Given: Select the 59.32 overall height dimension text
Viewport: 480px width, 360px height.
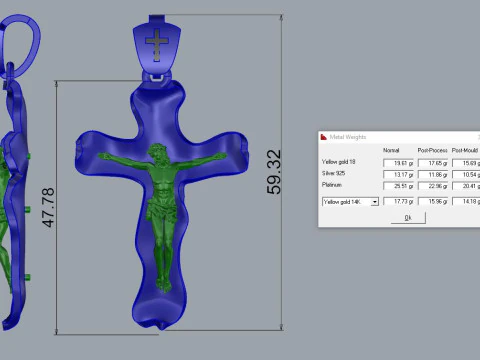Looking at the screenshot, I should 274,172.
